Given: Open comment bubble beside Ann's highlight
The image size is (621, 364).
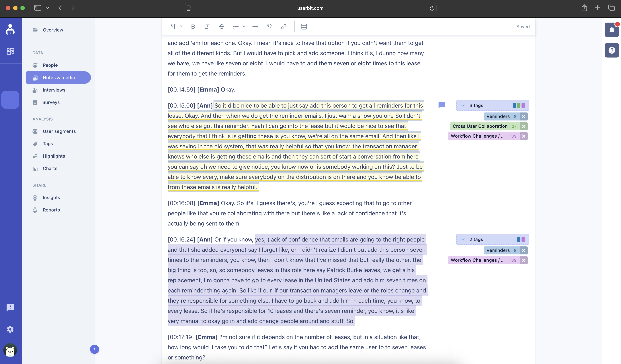Looking at the screenshot, I should click(442, 105).
